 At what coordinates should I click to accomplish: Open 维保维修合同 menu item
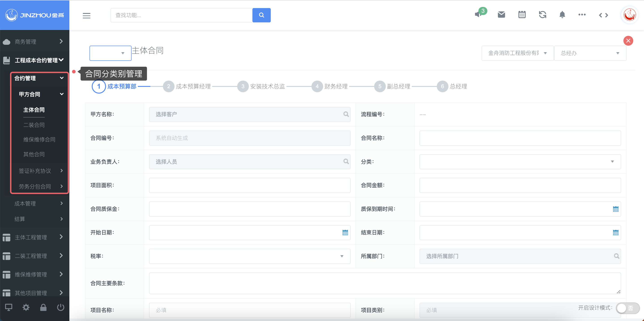click(x=39, y=139)
